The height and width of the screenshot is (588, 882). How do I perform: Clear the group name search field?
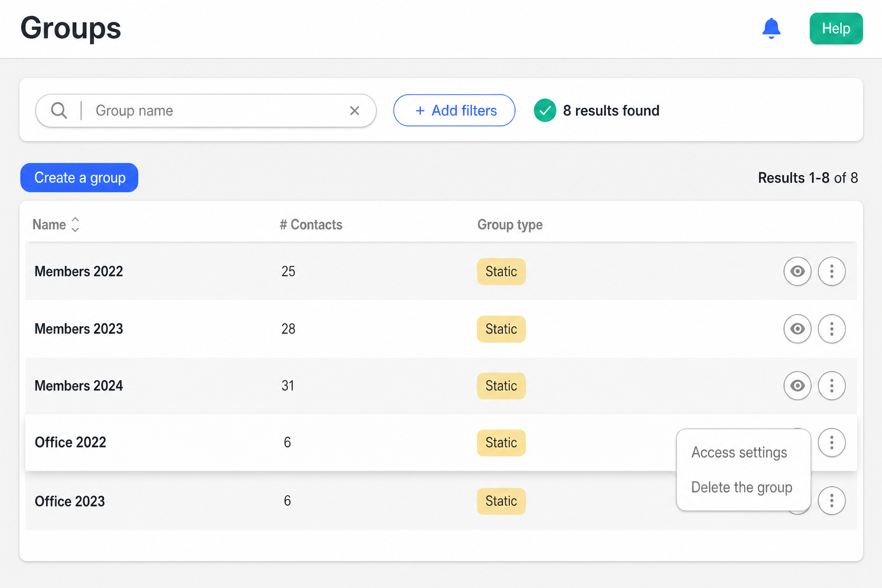point(355,111)
